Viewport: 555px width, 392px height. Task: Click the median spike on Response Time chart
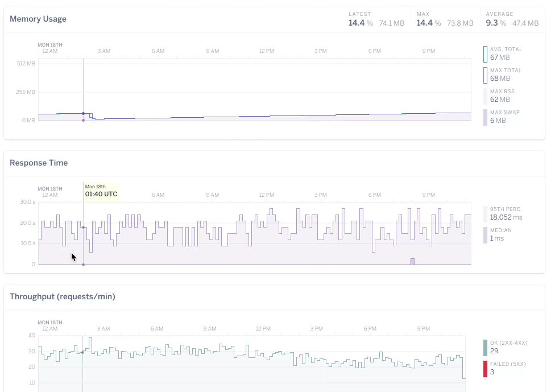tap(412, 261)
